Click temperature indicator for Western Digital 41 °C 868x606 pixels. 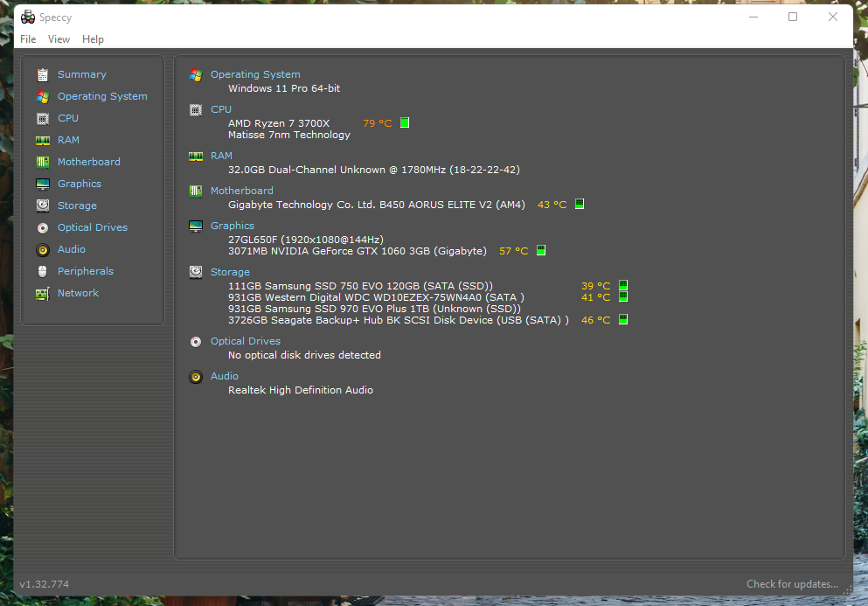[623, 297]
